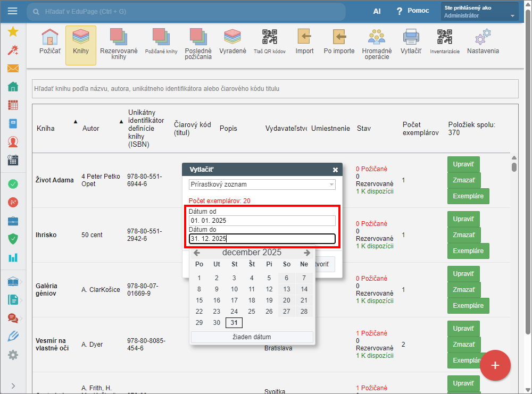Open the Administrátor account dropdown
This screenshot has width=532, height=394.
click(479, 11)
